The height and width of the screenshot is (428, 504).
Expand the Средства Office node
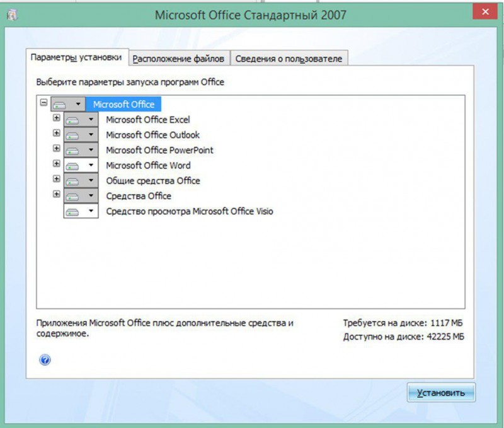[x=57, y=194]
